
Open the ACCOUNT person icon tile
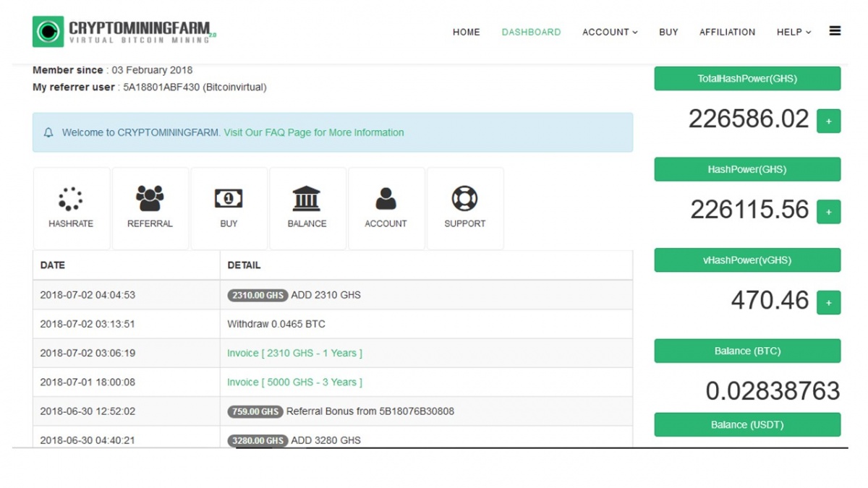(386, 209)
